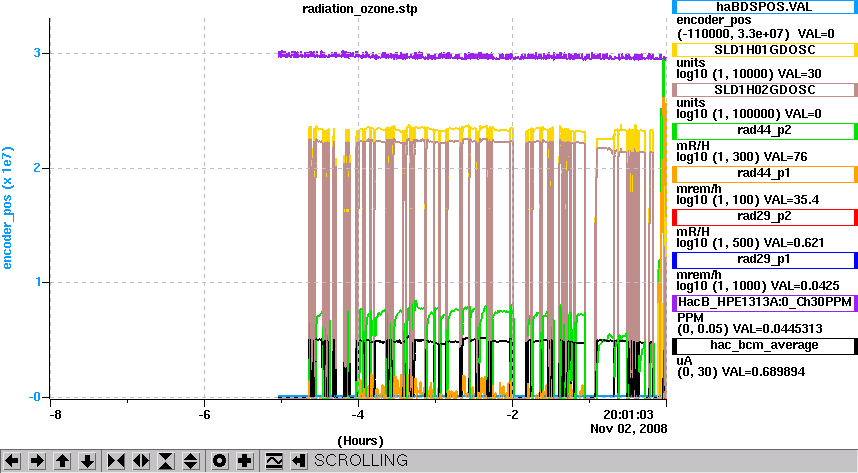Click the -6 hour tick label
This screenshot has width=858, height=473.
coord(204,414)
